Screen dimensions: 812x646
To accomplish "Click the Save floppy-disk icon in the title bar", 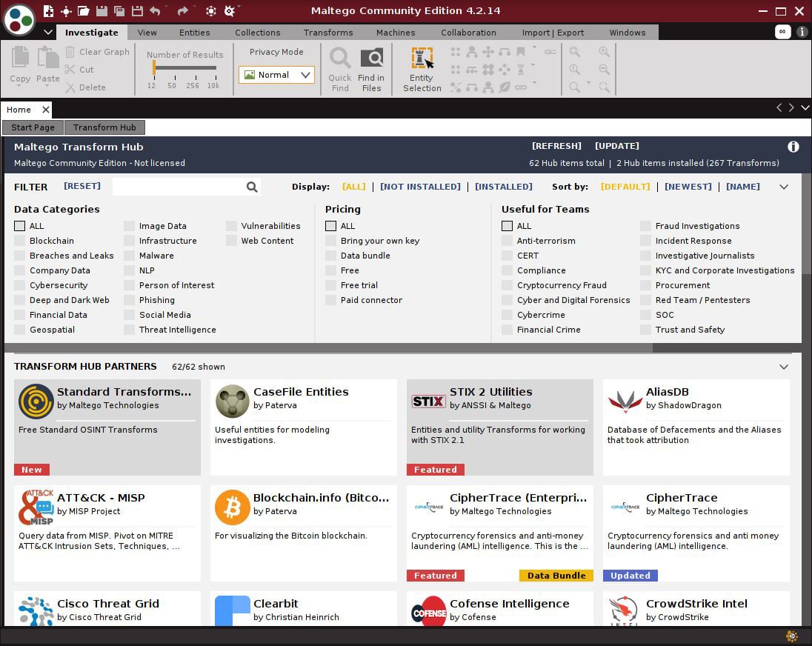I will coord(101,11).
